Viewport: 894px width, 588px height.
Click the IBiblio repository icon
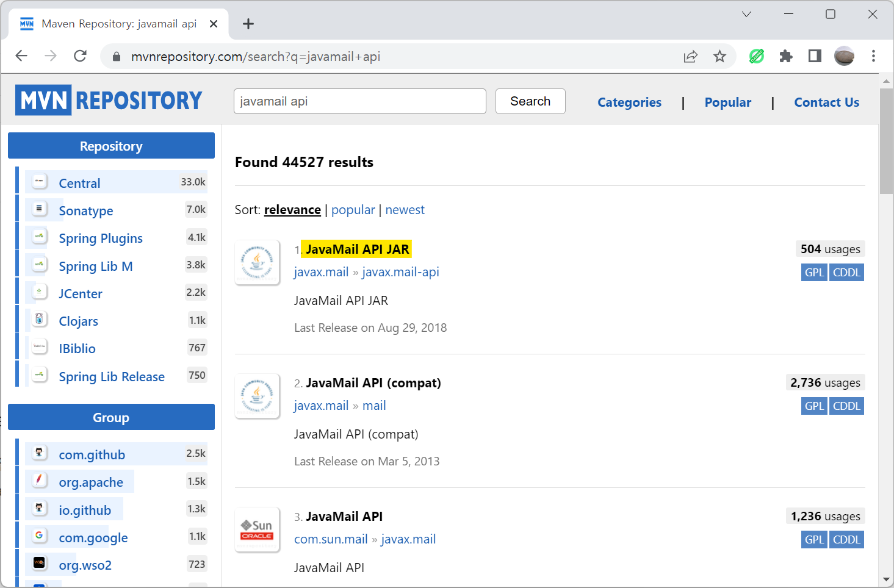click(40, 346)
